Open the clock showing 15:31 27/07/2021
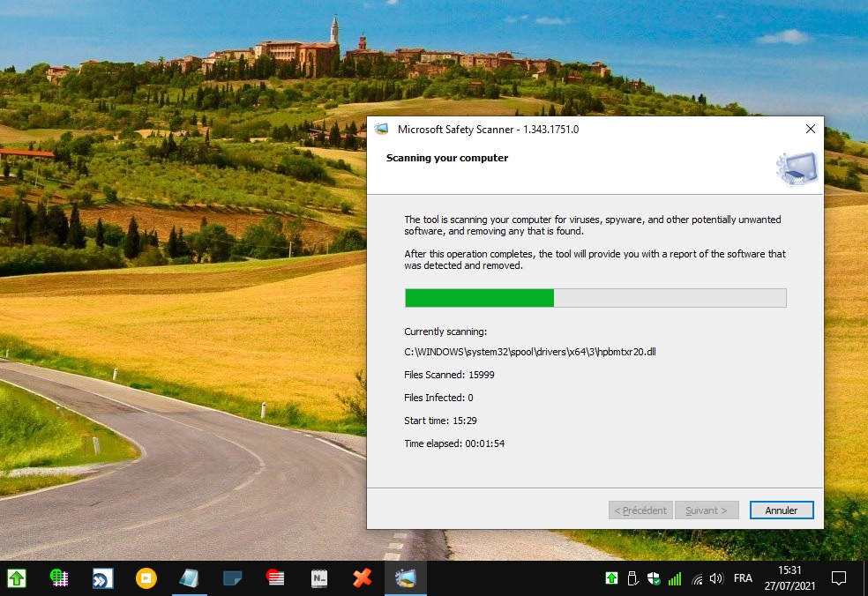The image size is (868, 596). coord(790,578)
